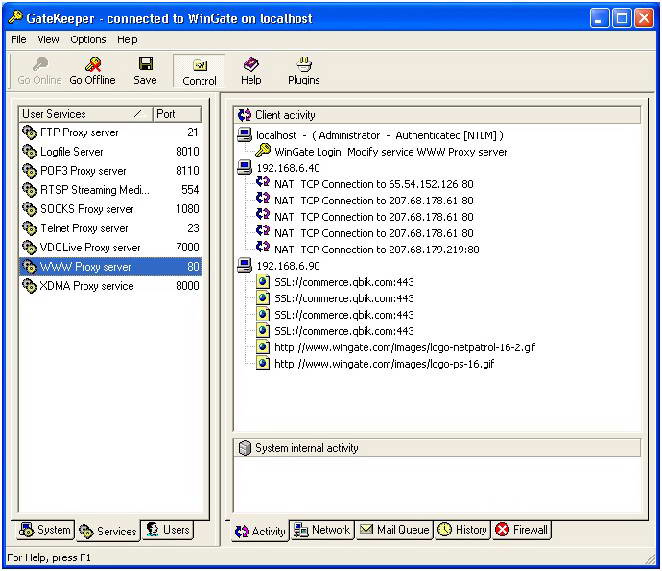662x571 pixels.
Task: Open the File menu
Action: tap(18, 40)
